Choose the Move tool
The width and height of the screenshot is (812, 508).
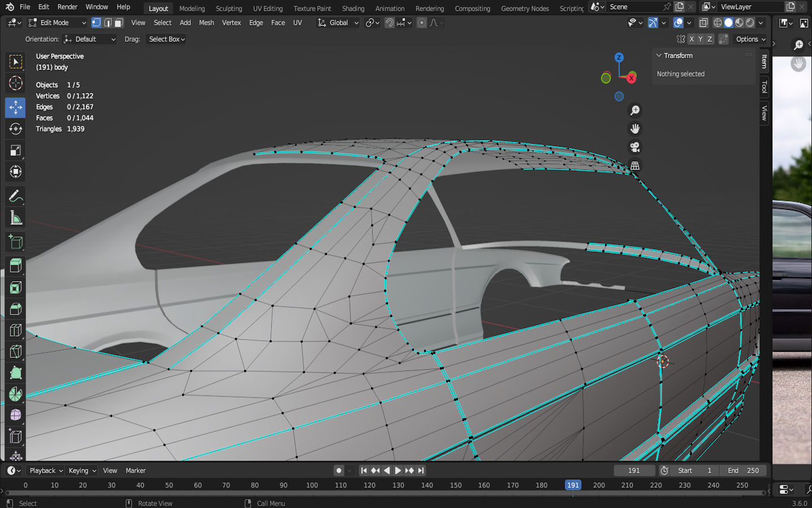pyautogui.click(x=15, y=107)
